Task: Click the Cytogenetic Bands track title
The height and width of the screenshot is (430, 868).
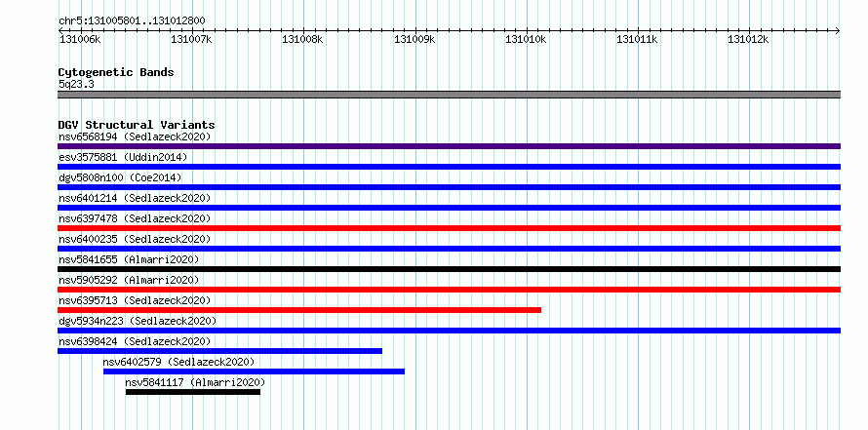Action: click(116, 72)
